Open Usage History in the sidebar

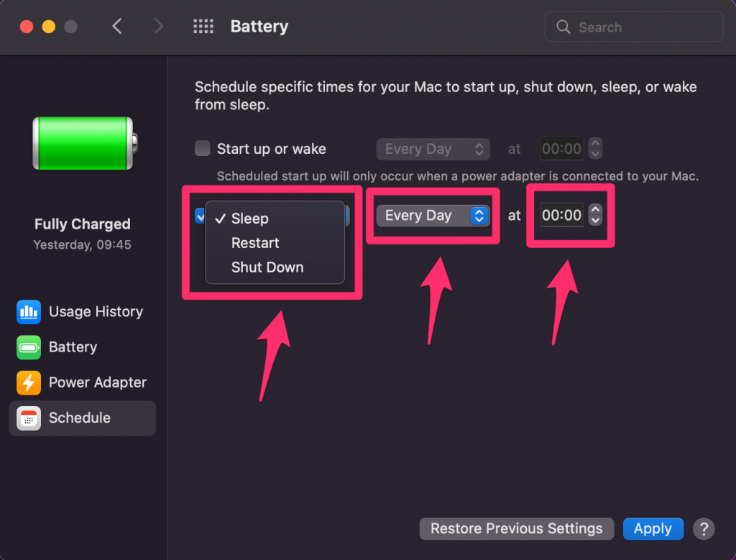pyautogui.click(x=95, y=312)
